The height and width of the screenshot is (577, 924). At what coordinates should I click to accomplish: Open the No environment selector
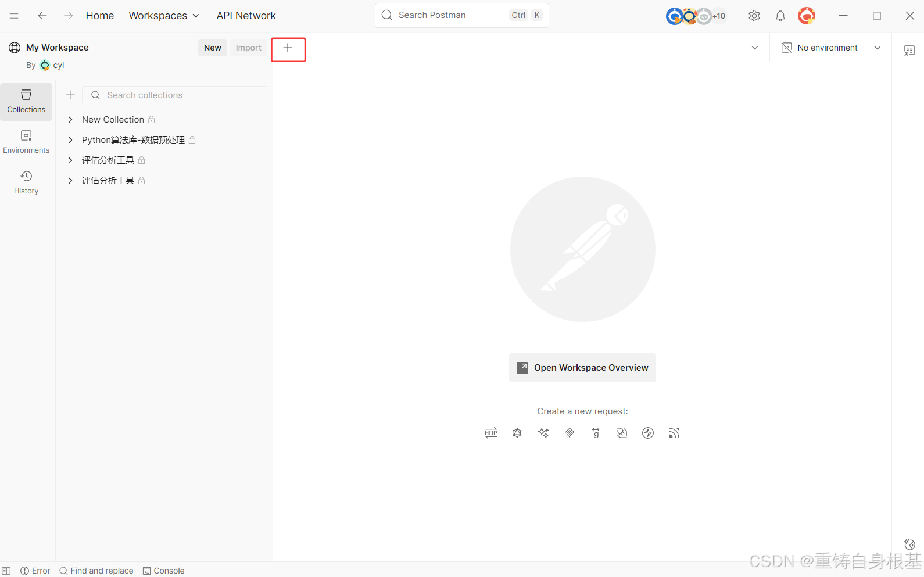click(832, 48)
